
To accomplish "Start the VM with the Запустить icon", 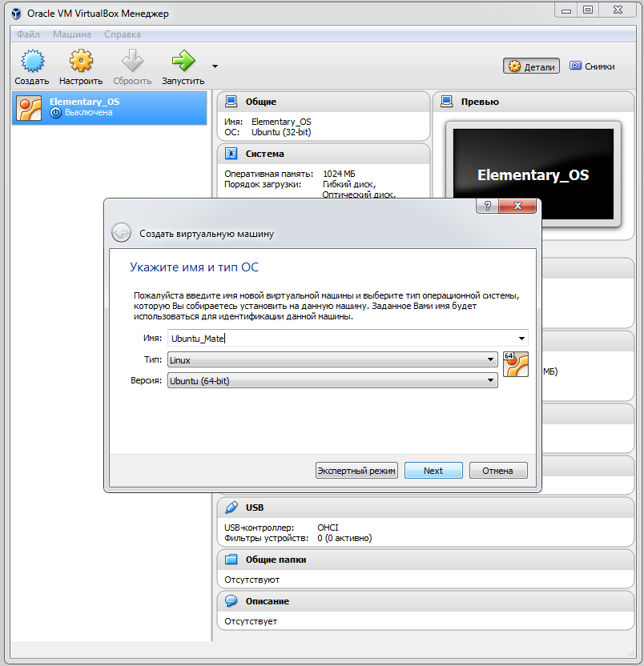I will coord(183,61).
